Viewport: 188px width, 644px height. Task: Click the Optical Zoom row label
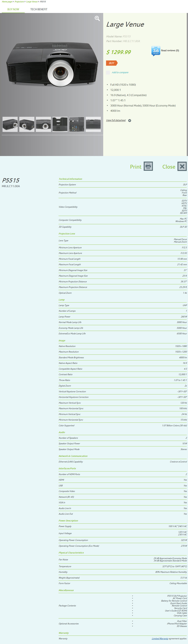click(x=65, y=293)
